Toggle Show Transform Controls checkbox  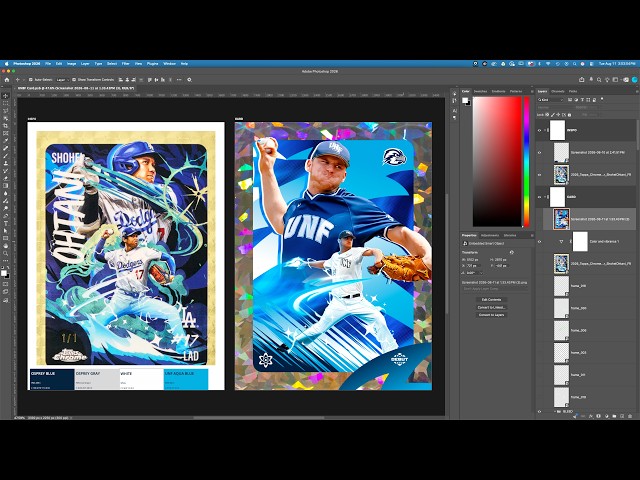(x=74, y=80)
